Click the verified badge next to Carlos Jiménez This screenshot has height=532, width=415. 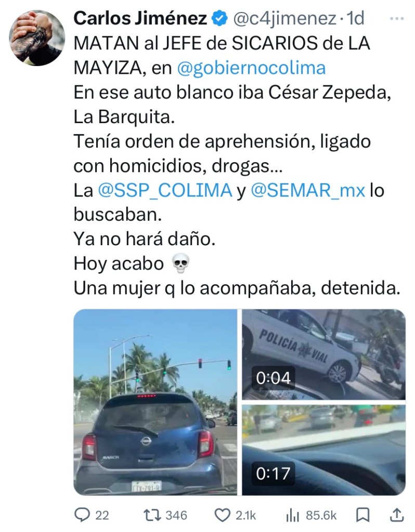point(220,18)
